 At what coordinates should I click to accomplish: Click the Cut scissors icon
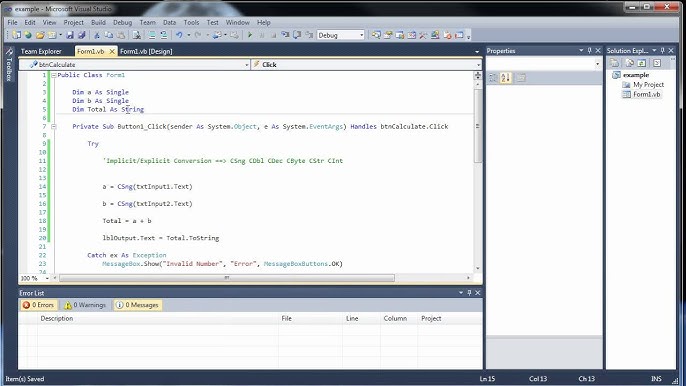[x=97, y=35]
